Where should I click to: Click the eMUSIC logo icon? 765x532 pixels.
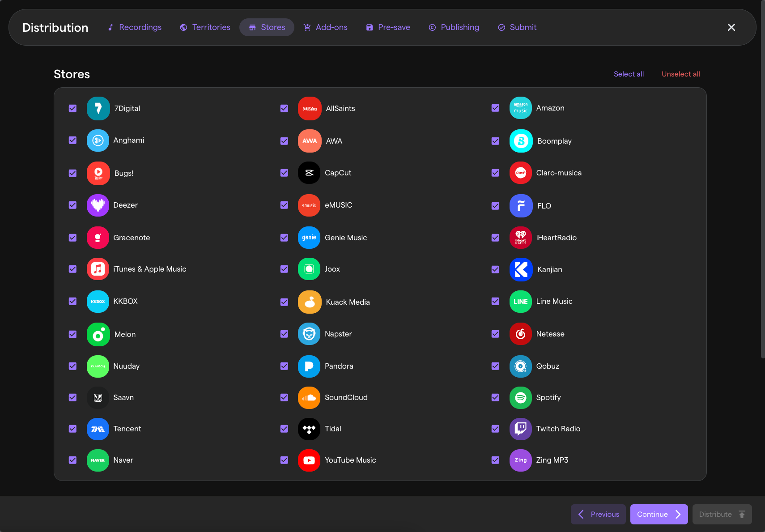coord(309,205)
